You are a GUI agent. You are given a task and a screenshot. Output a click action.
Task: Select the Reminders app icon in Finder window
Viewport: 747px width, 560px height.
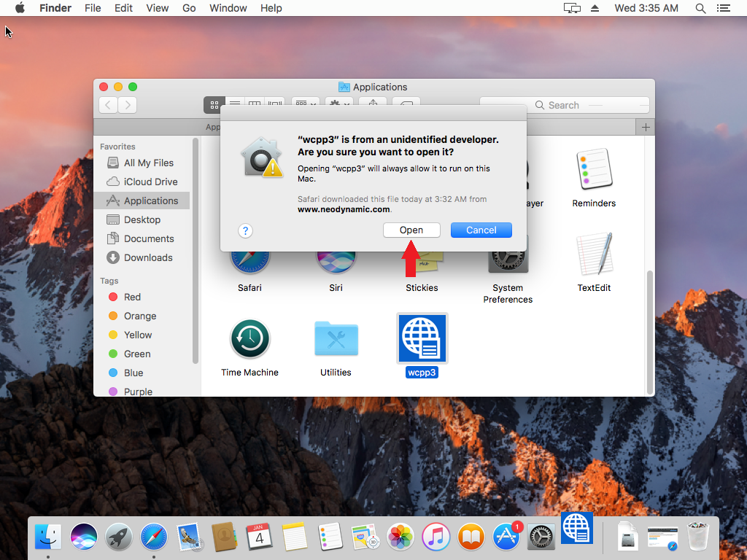coord(594,169)
